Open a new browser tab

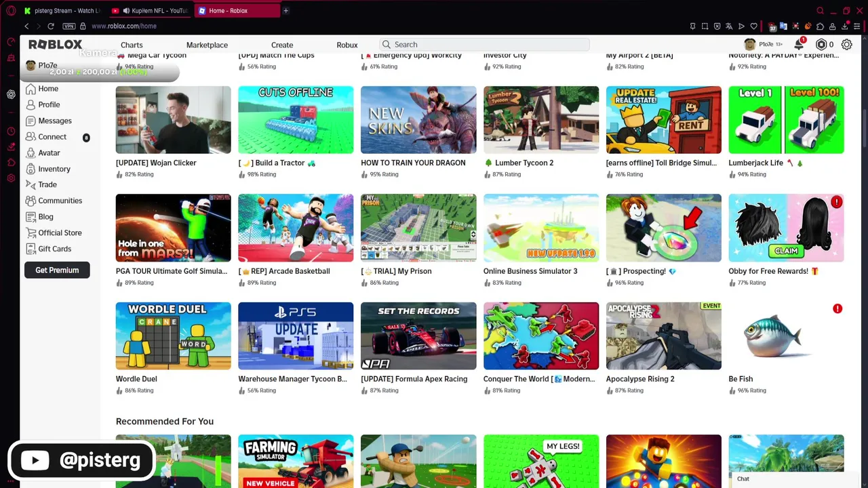285,10
